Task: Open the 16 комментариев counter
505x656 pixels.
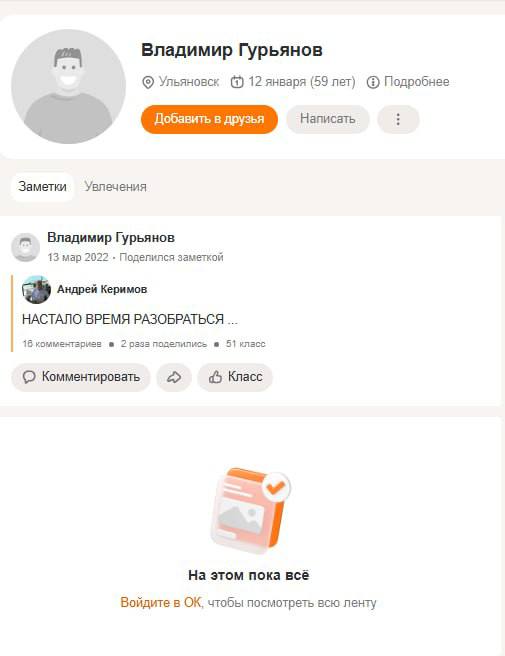Action: click(62, 344)
